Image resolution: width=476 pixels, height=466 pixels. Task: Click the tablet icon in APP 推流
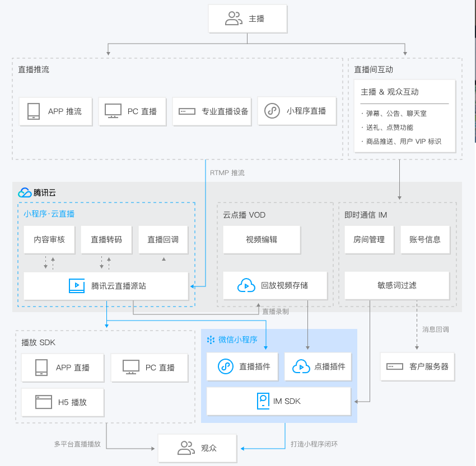point(34,111)
